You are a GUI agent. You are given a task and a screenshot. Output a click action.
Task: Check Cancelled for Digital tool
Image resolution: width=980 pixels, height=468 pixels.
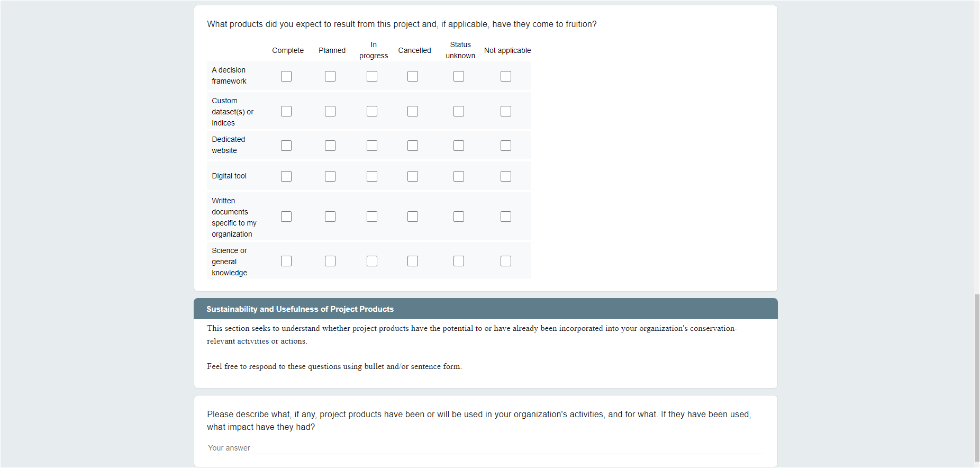coord(413,176)
